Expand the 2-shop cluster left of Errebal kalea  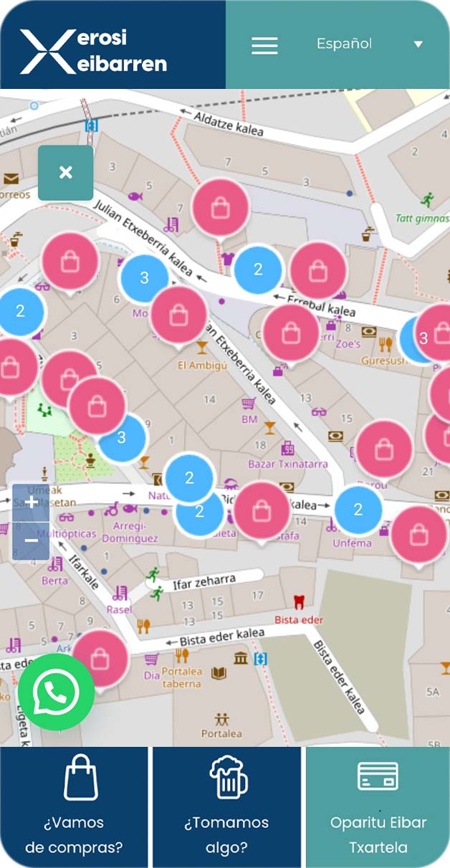pos(258,270)
